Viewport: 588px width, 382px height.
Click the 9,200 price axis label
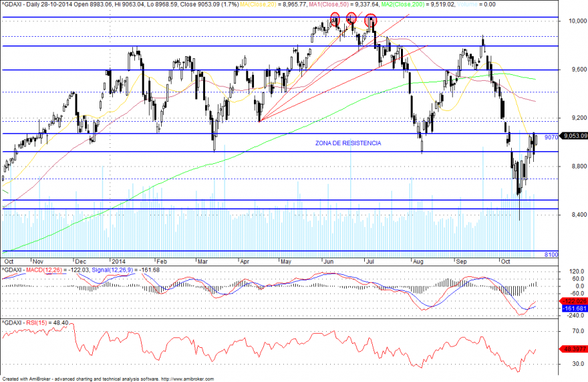point(579,118)
